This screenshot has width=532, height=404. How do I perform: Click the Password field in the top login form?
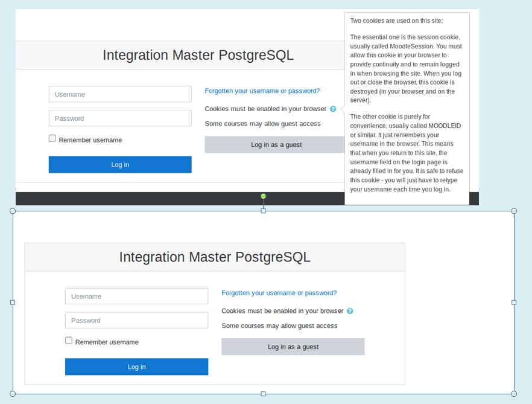(120, 118)
